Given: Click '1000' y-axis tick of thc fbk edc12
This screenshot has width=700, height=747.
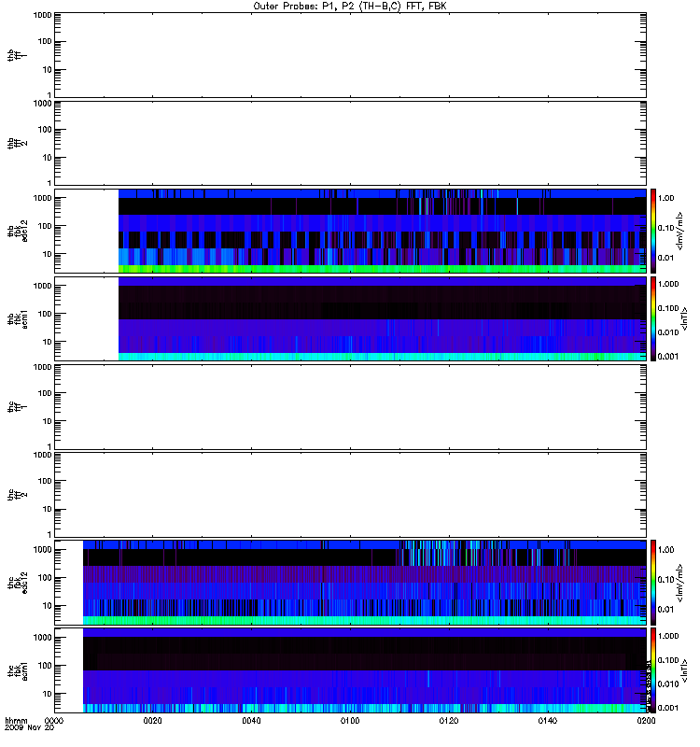Looking at the screenshot, I should (42, 550).
